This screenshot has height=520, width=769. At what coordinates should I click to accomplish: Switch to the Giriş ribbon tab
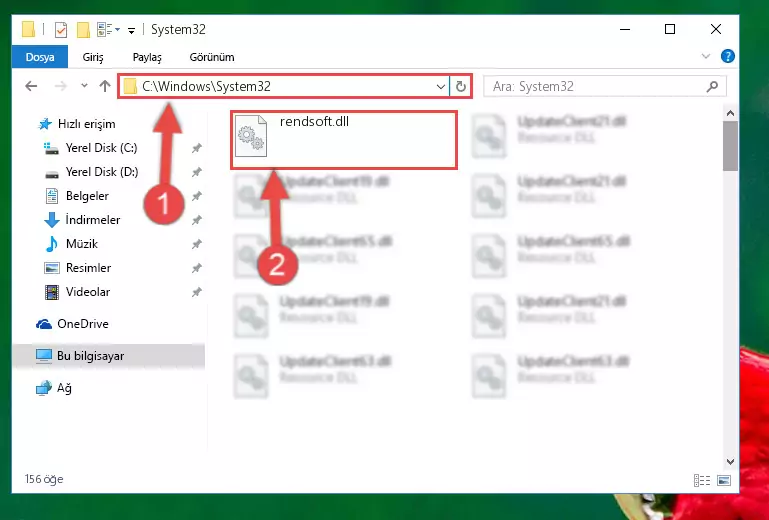(x=93, y=57)
